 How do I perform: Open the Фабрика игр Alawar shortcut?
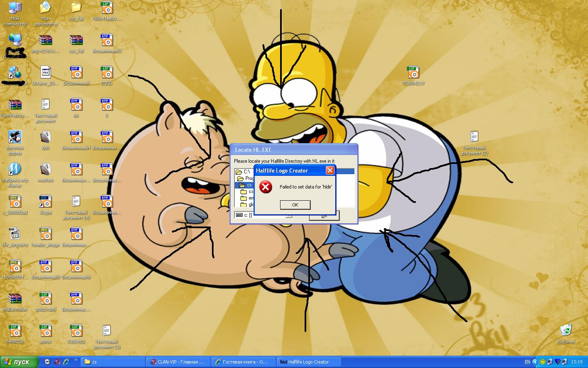coord(15,175)
